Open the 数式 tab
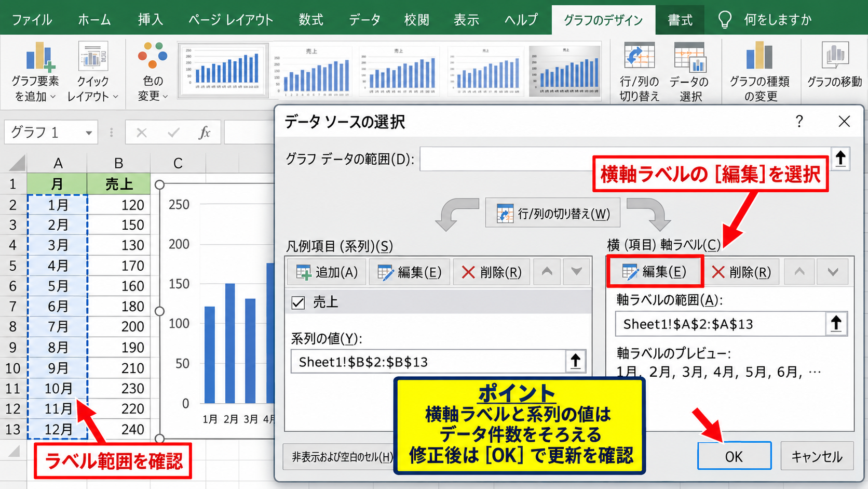This screenshot has height=489, width=868. (311, 20)
